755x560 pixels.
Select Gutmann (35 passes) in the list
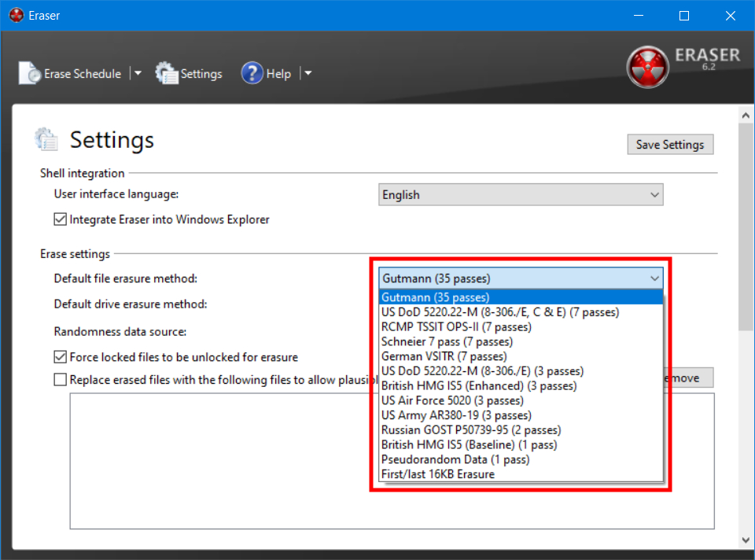(x=521, y=297)
